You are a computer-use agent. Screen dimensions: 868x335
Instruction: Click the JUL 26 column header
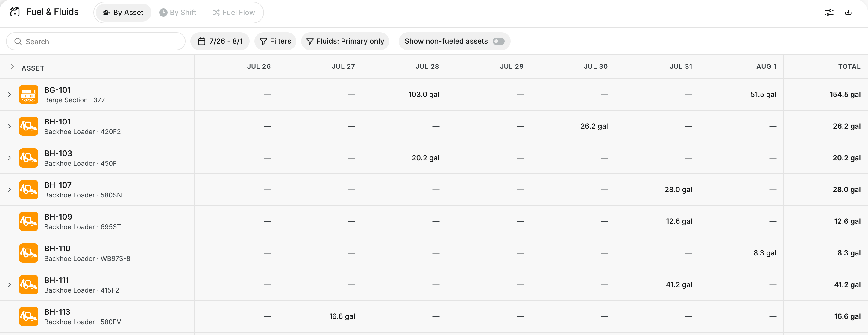pos(259,67)
